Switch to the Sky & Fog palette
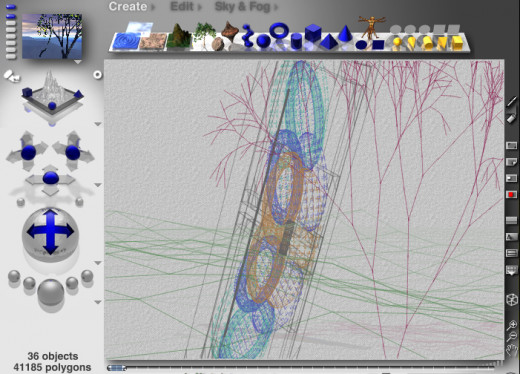The height and width of the screenshot is (374, 520). (x=242, y=7)
